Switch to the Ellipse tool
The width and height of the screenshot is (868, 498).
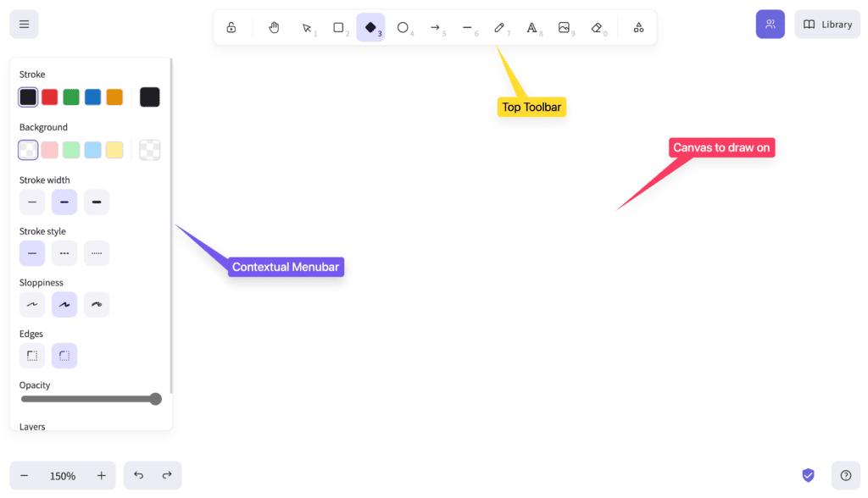[x=403, y=27]
